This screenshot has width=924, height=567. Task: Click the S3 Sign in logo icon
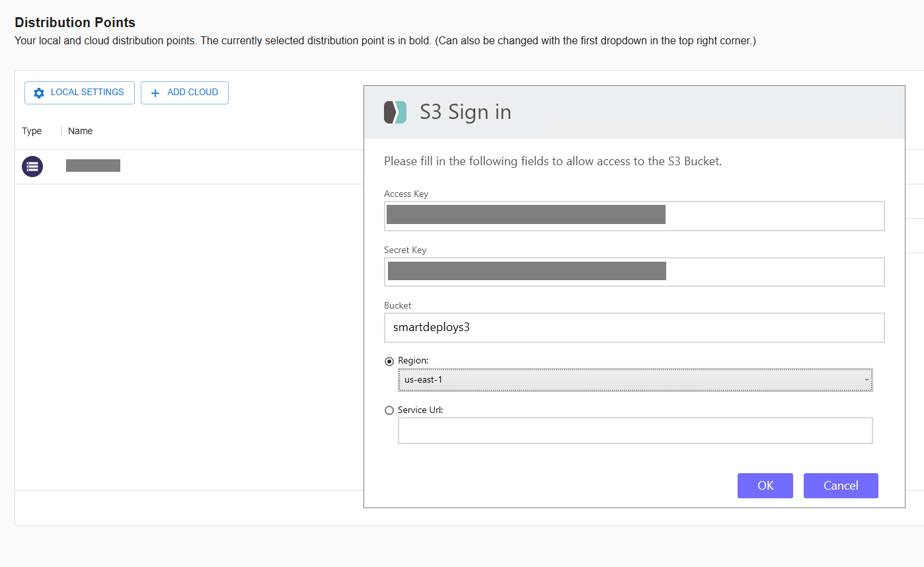click(395, 112)
